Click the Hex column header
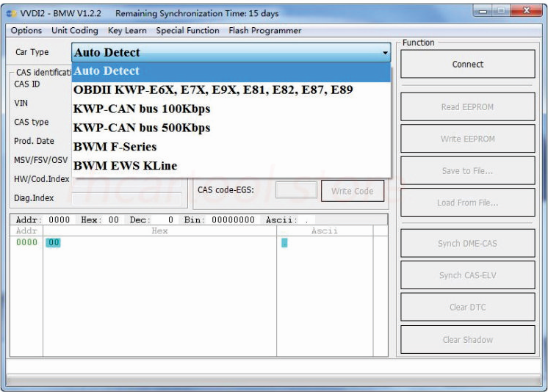Image resolution: width=548 pixels, height=392 pixels. [x=159, y=231]
